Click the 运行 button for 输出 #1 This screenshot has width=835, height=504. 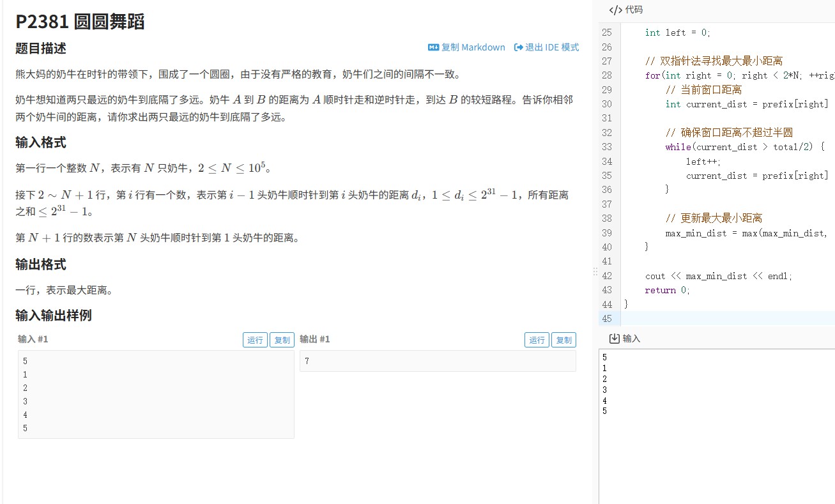click(x=536, y=339)
